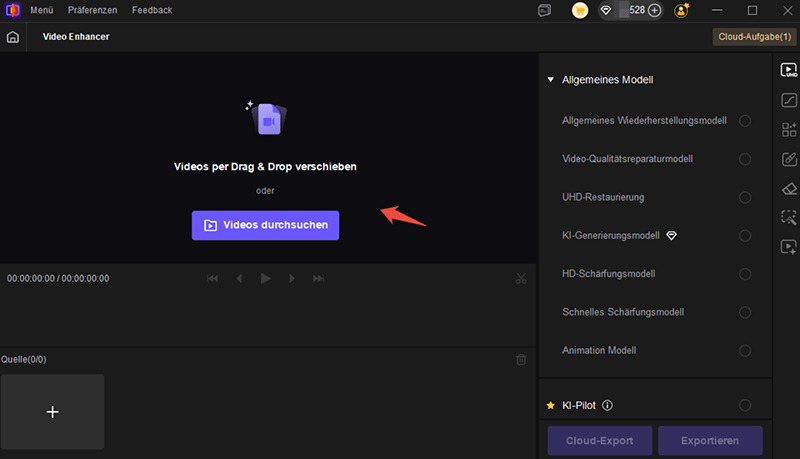Click the plus icon next to 528 credits
The height and width of the screenshot is (459, 800).
click(x=655, y=10)
